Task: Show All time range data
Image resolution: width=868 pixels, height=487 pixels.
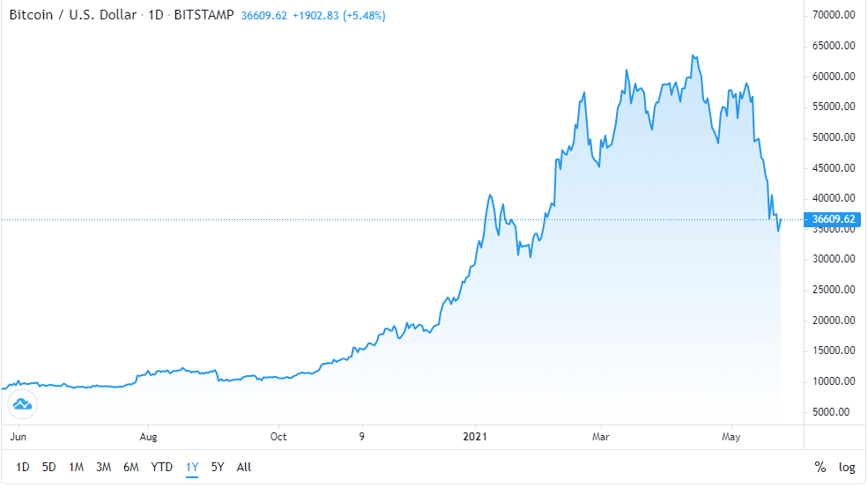Action: click(x=244, y=467)
